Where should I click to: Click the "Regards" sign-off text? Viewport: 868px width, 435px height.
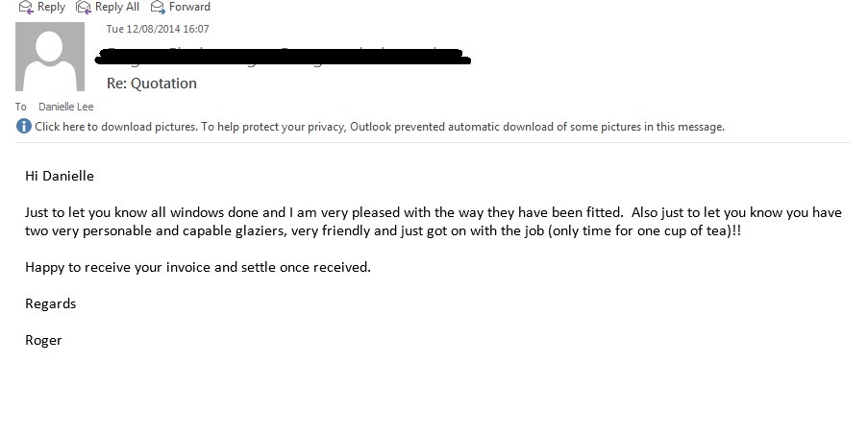tap(50, 303)
